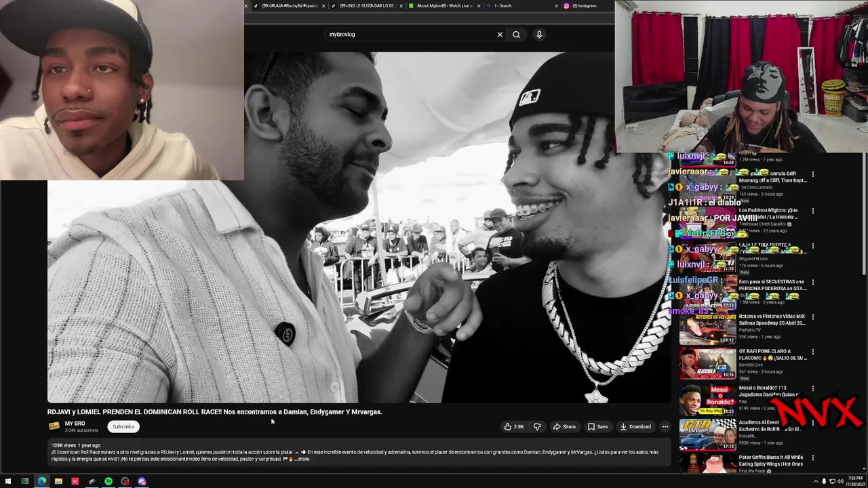Click 'First We Feast' channel name

(x=753, y=471)
